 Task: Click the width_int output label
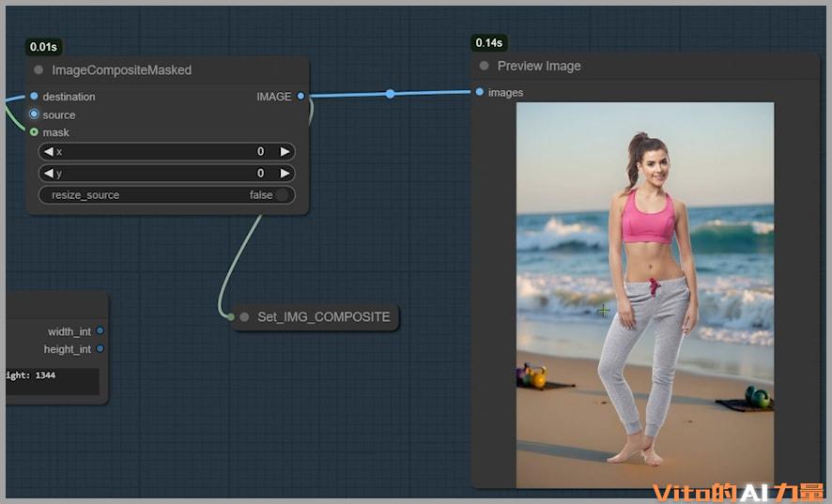point(69,331)
